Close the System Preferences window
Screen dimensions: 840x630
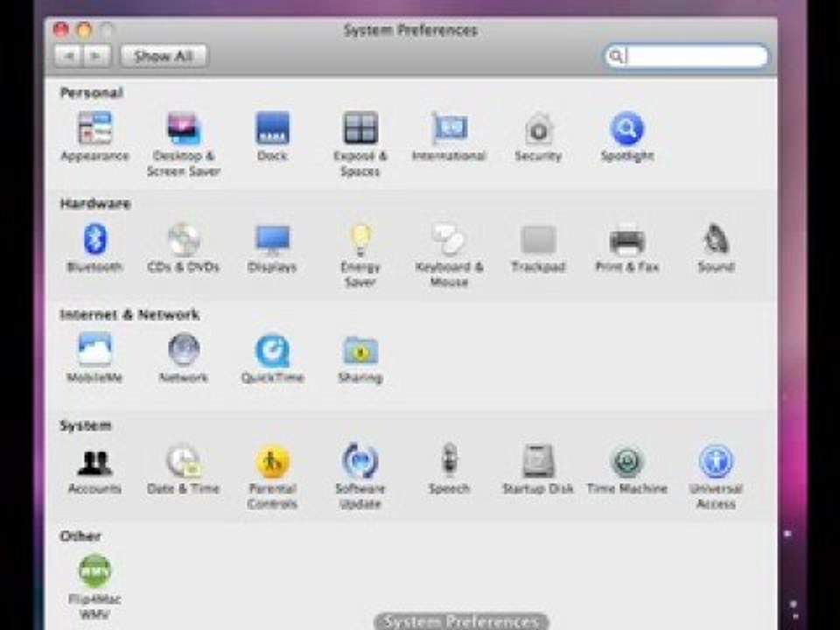pos(61,30)
